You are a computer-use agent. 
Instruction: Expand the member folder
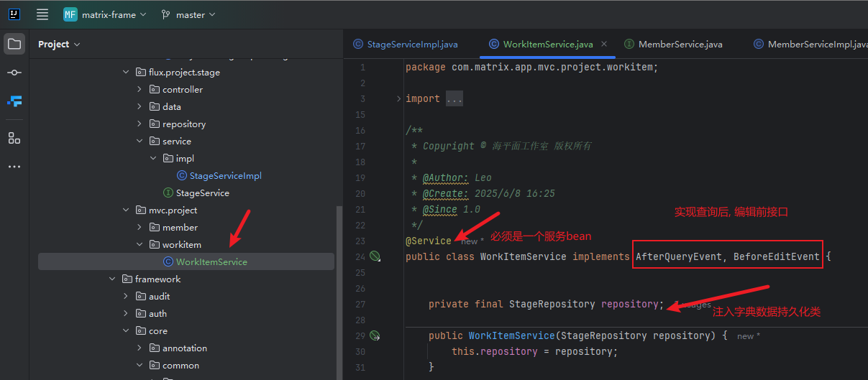140,228
